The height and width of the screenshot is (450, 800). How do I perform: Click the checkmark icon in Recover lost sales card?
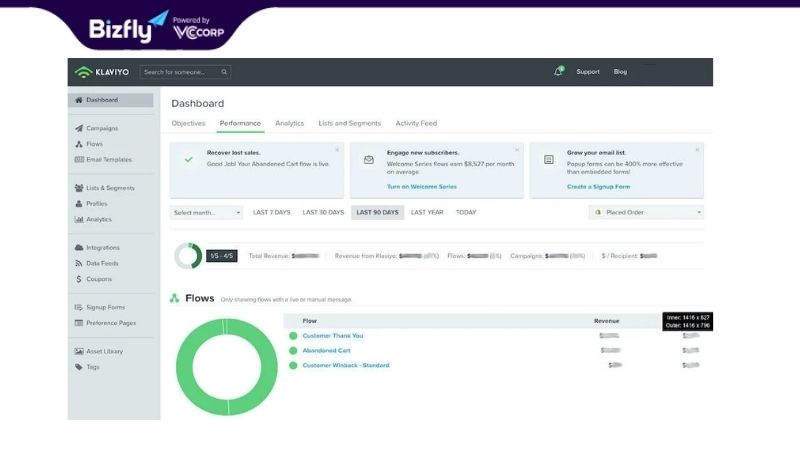(188, 160)
